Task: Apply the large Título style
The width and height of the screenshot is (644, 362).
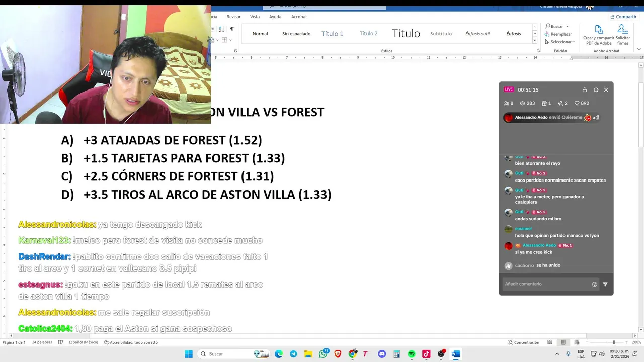Action: pyautogui.click(x=406, y=34)
